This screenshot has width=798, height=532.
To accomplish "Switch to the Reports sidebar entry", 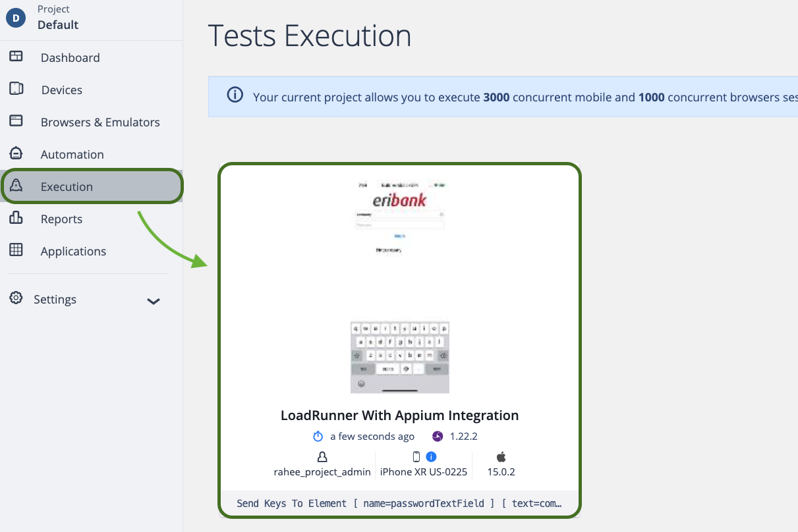I will tap(62, 219).
